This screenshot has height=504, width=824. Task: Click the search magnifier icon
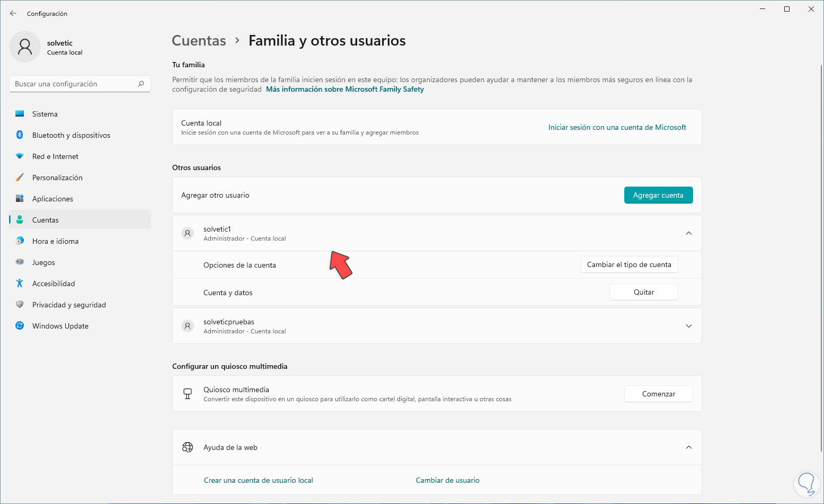click(x=141, y=84)
